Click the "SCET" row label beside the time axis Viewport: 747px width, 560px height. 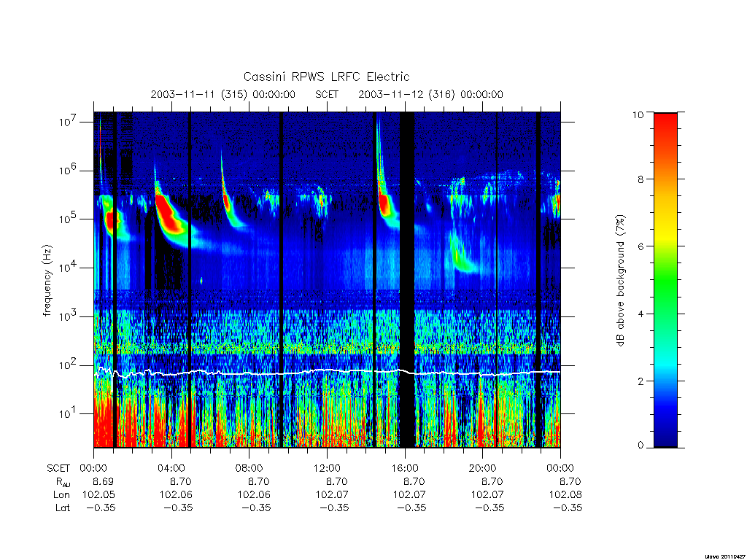[58, 468]
